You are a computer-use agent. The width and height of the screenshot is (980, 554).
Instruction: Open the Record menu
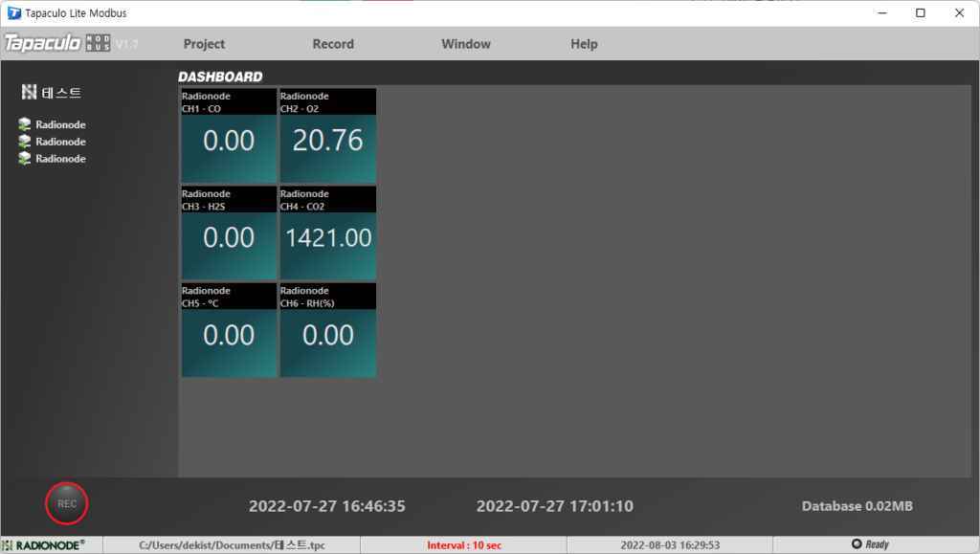click(x=333, y=44)
